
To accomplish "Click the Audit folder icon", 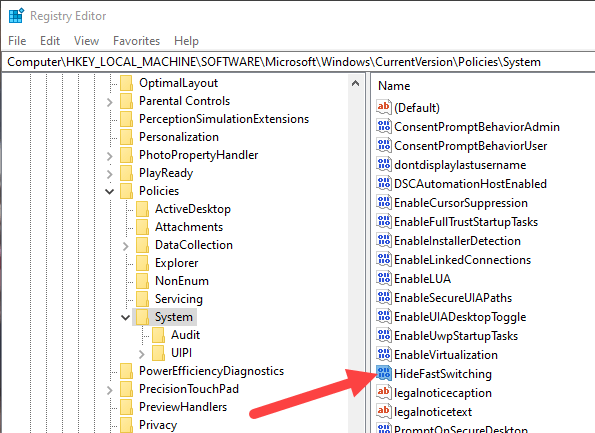I will 158,335.
